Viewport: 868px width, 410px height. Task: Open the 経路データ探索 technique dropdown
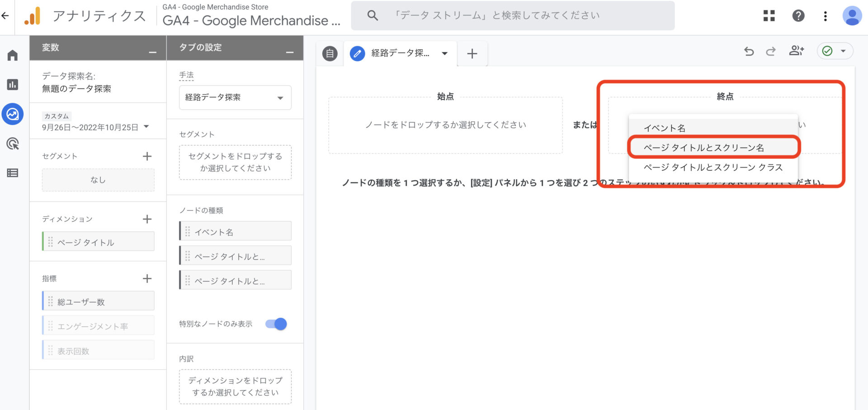point(235,97)
